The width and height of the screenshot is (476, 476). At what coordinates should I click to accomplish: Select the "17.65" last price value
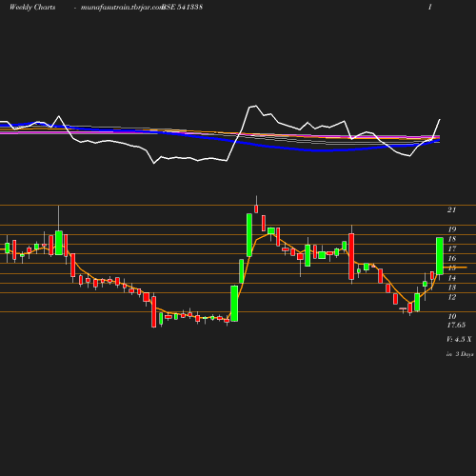[456, 325]
